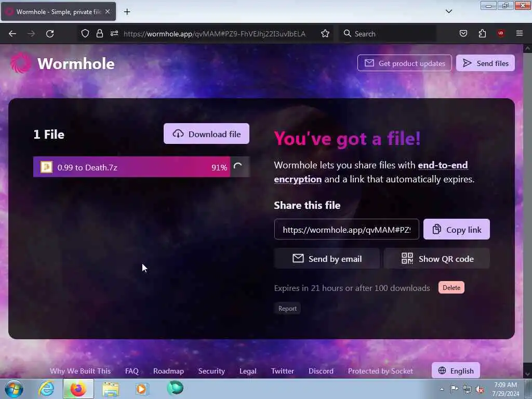The image size is (532, 399).
Task: Expand the list all tabs chevron
Action: coord(448,11)
